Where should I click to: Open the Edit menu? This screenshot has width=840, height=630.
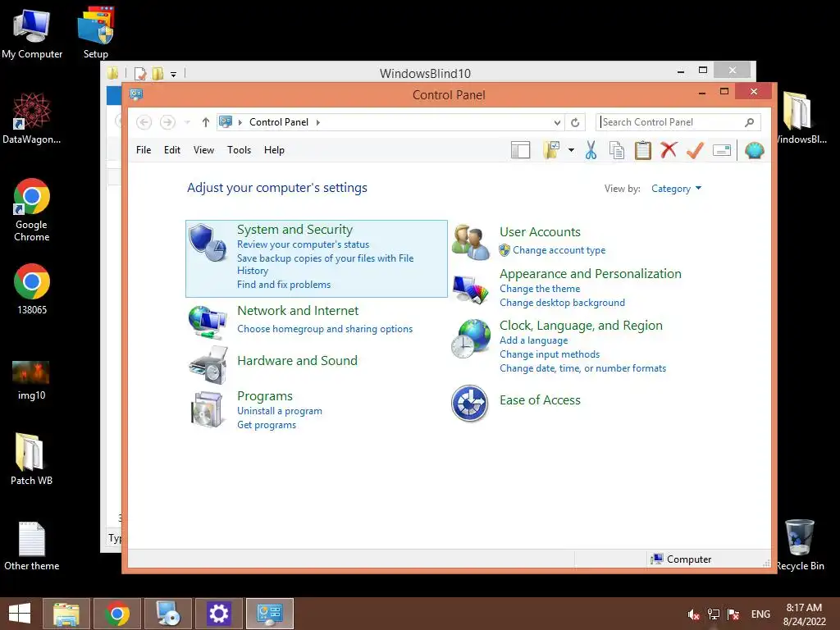point(172,150)
